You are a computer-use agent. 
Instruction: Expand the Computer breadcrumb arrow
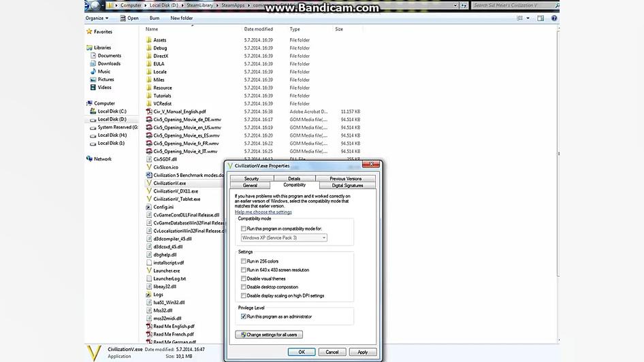tap(145, 5)
